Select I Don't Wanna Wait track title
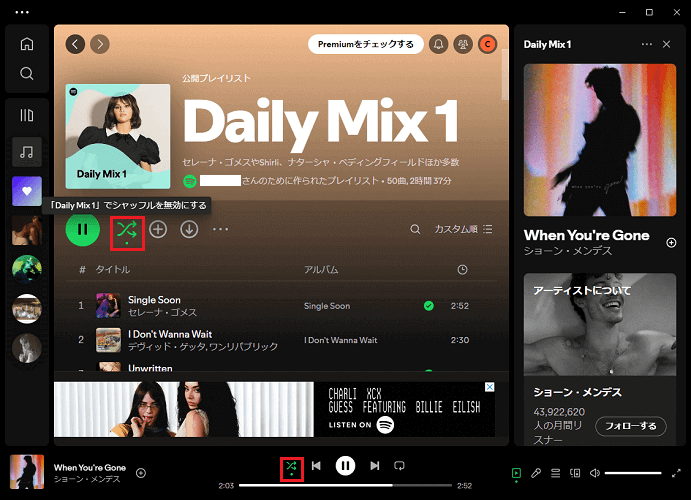Screen dimensions: 691x500 [x=170, y=334]
